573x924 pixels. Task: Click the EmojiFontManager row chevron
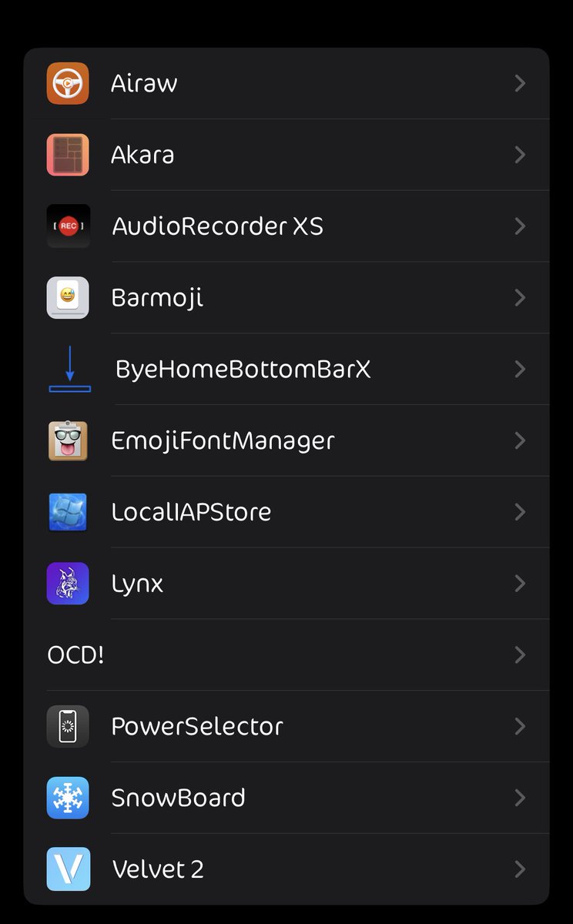coord(521,440)
